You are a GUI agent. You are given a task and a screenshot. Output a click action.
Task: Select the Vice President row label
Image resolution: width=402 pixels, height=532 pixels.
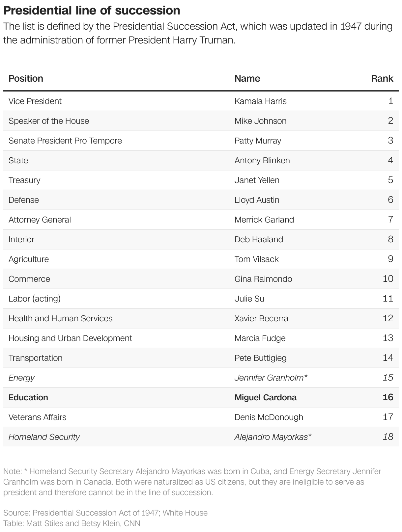coord(35,101)
